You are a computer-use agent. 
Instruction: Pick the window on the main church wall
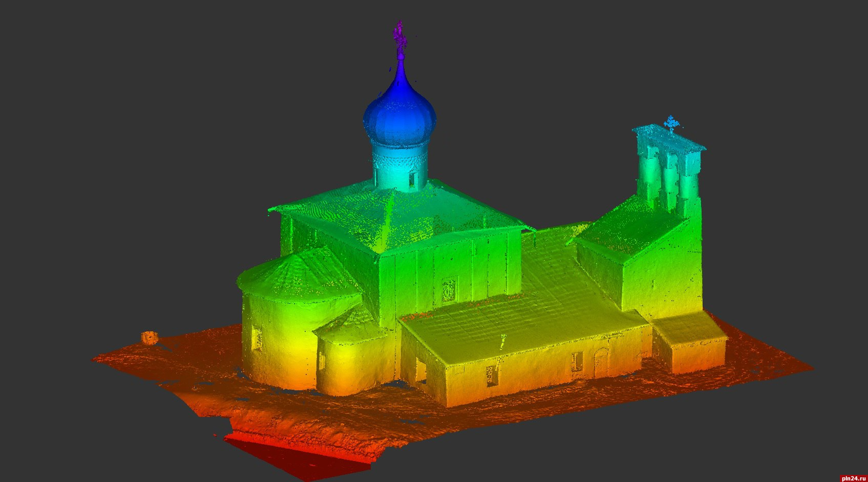(x=449, y=290)
